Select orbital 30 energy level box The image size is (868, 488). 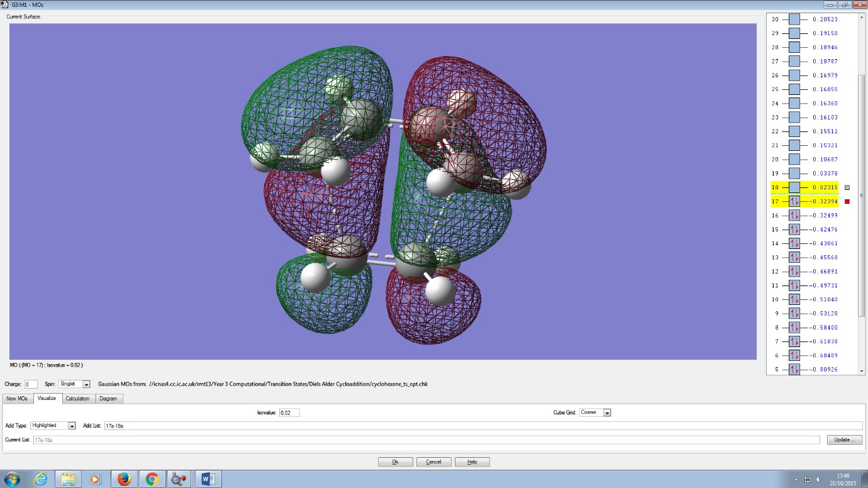(x=794, y=19)
